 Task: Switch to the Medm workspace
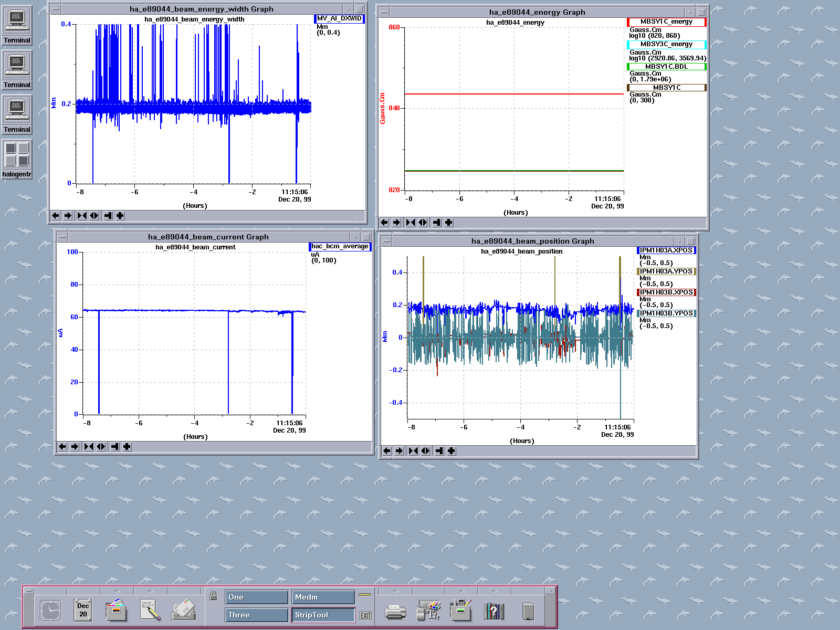[323, 597]
